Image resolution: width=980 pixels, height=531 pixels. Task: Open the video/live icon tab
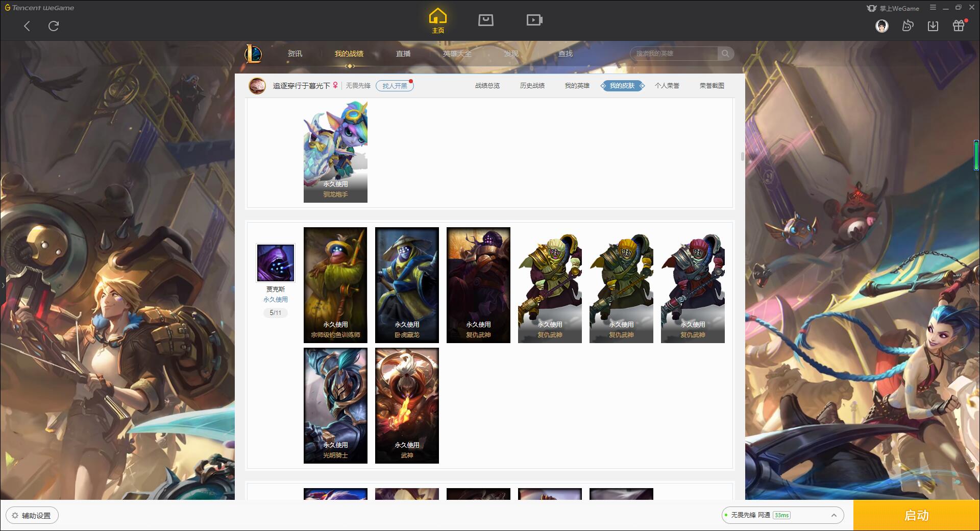pyautogui.click(x=534, y=20)
